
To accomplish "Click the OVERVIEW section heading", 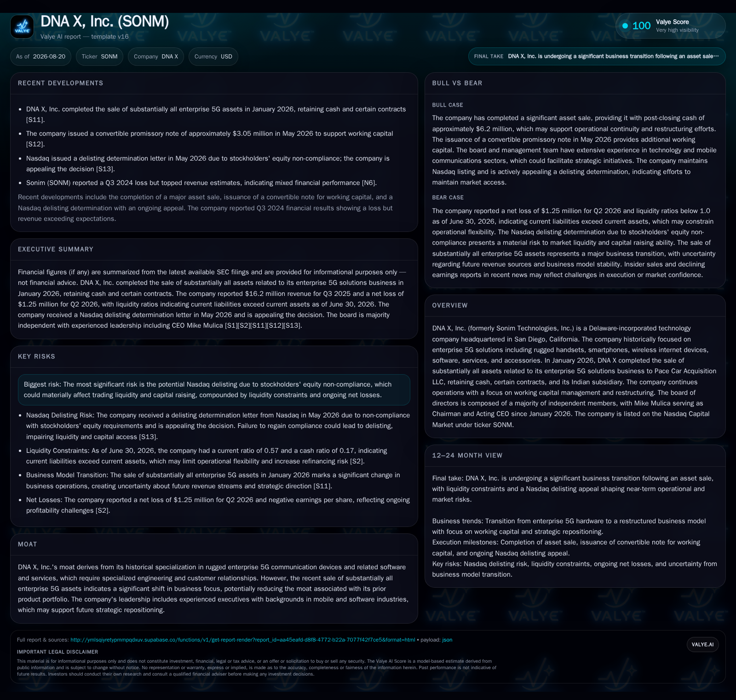I will 450,306.
